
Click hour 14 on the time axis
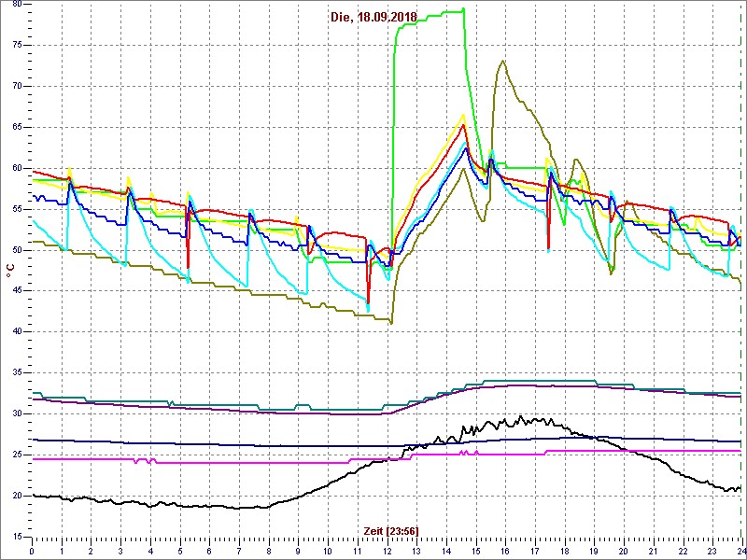pos(445,552)
